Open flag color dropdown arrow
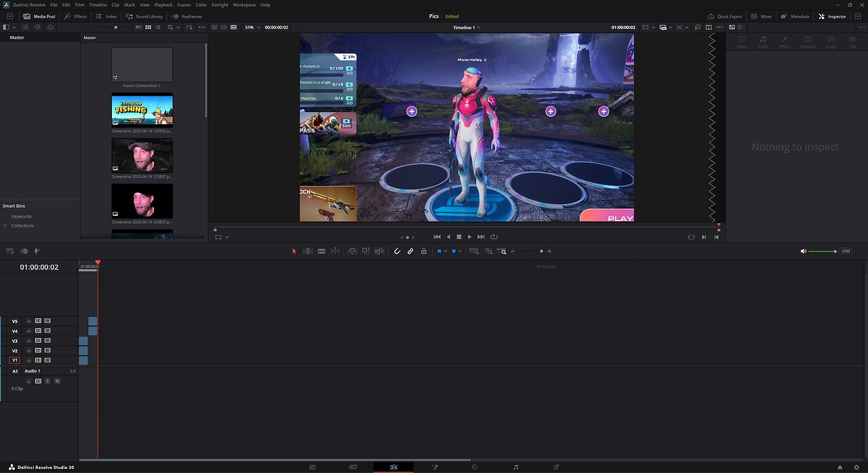868x473 pixels. (446, 251)
